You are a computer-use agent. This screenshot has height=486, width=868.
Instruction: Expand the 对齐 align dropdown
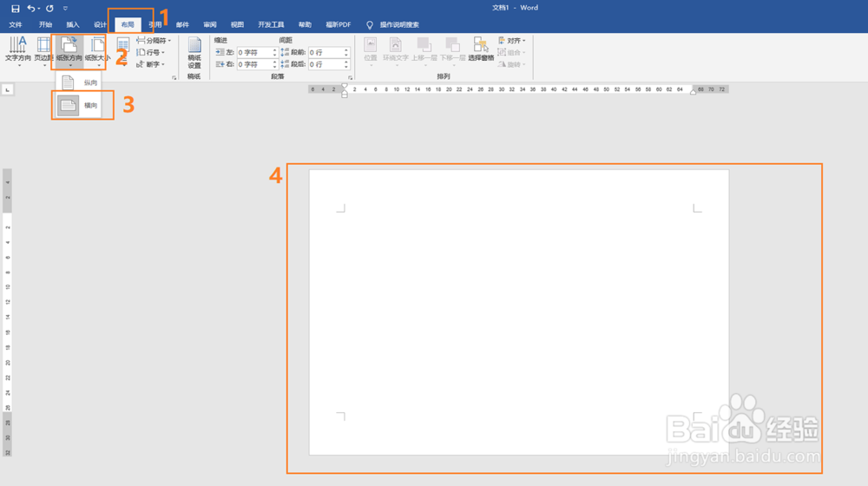click(512, 41)
